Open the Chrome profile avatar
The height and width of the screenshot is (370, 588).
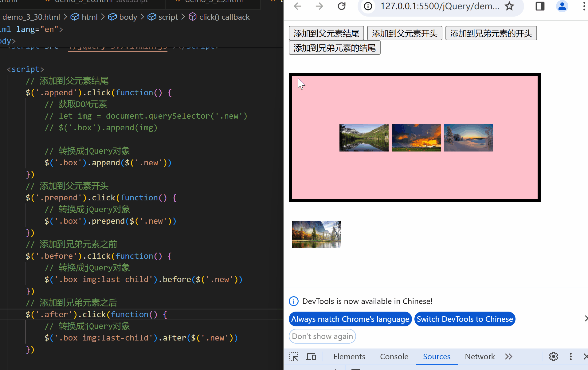[x=562, y=6]
